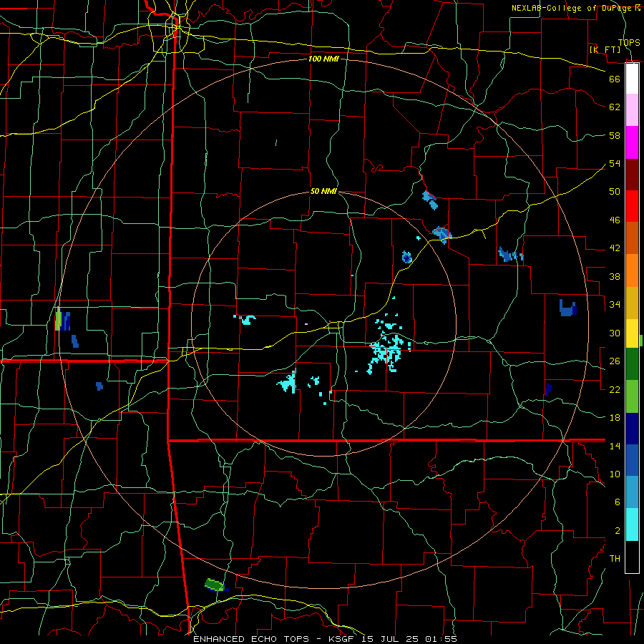Click the 15 JUL 25 date text
The width and height of the screenshot is (644, 644).
coord(391,639)
